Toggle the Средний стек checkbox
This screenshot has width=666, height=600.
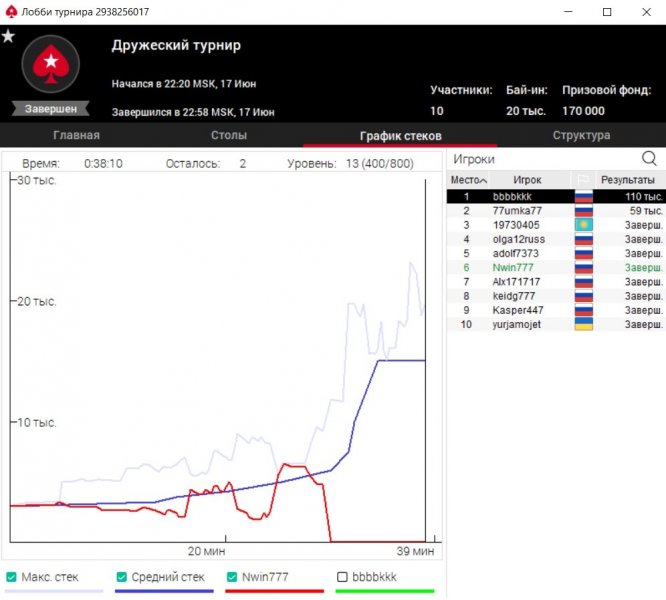coord(122,577)
